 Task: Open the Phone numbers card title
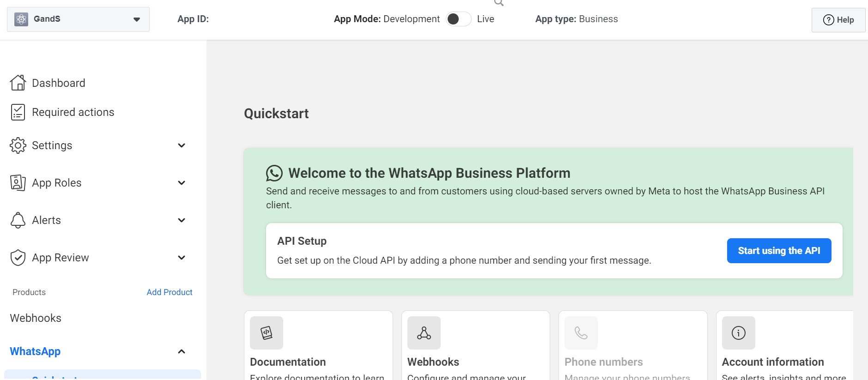click(x=604, y=362)
